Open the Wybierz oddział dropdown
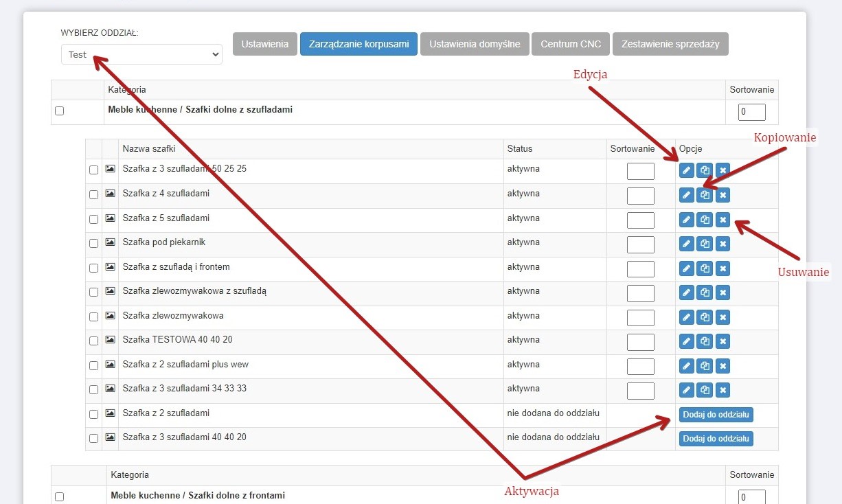 pos(141,54)
